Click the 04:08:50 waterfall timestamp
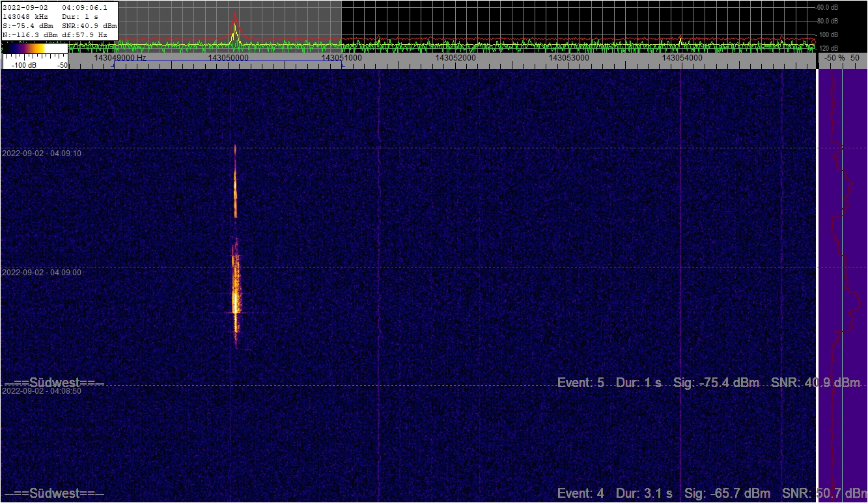The width and height of the screenshot is (868, 503). click(x=42, y=391)
